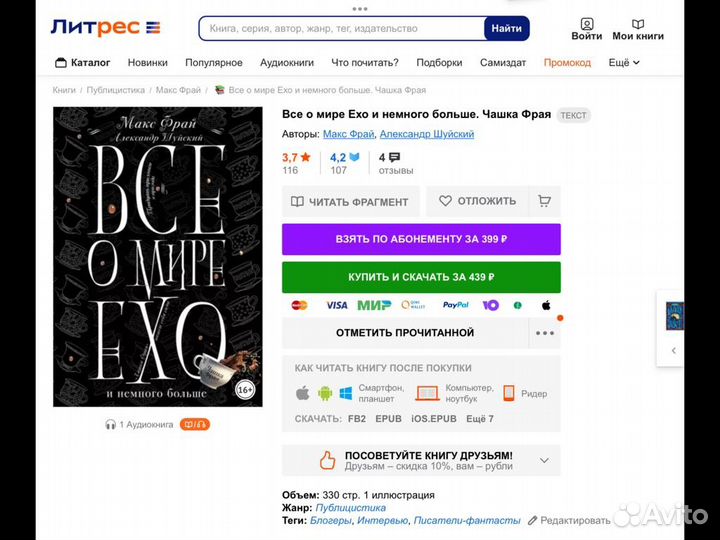Open the 1 Аудиокнига headphones link

139,424
